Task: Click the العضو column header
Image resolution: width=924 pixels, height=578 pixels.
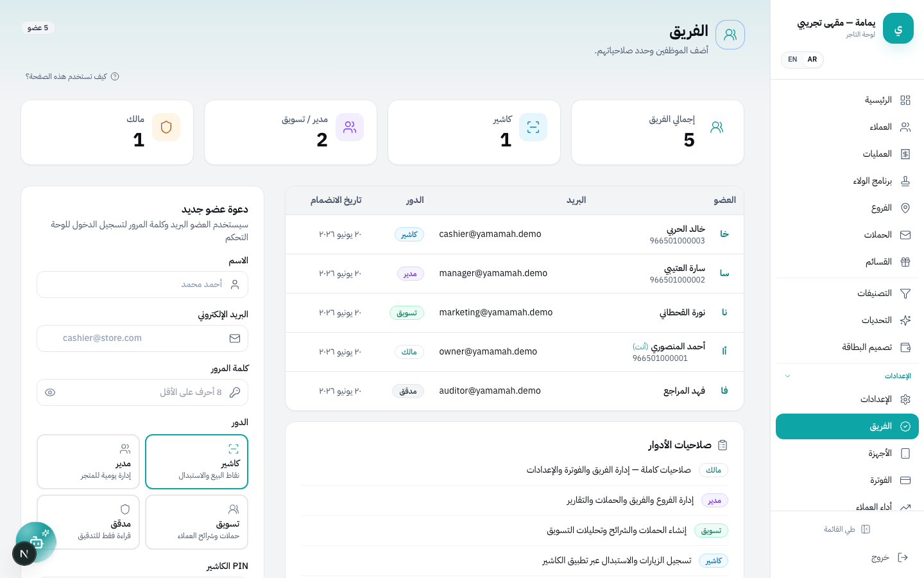Action: point(724,200)
